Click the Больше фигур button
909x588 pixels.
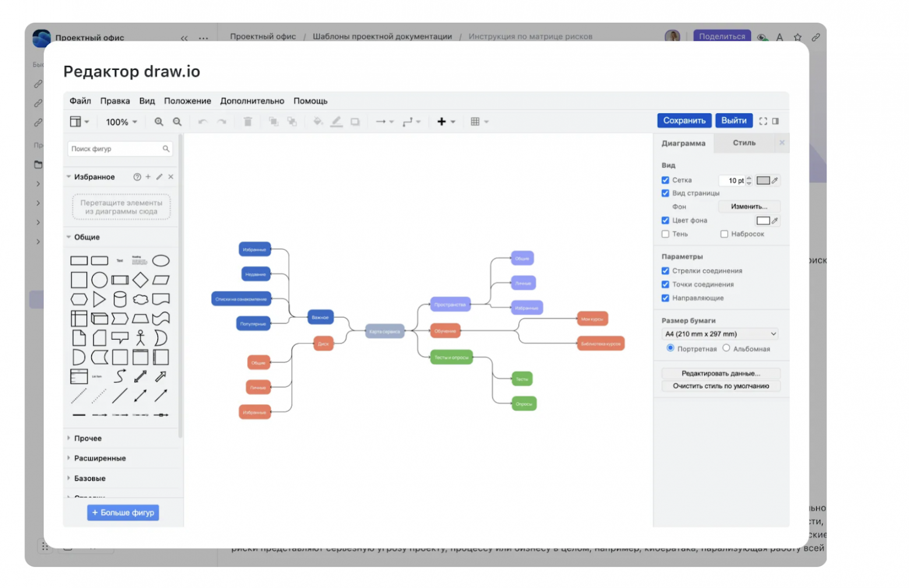pyautogui.click(x=123, y=512)
